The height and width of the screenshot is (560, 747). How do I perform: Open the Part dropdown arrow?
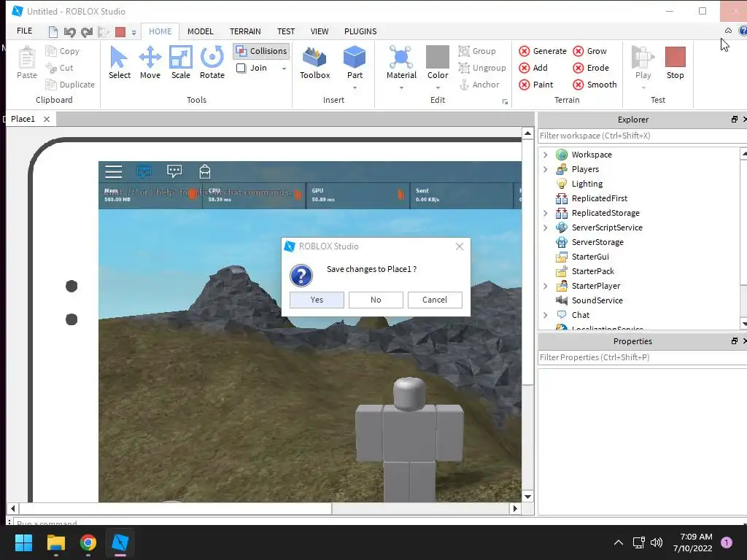(x=355, y=88)
